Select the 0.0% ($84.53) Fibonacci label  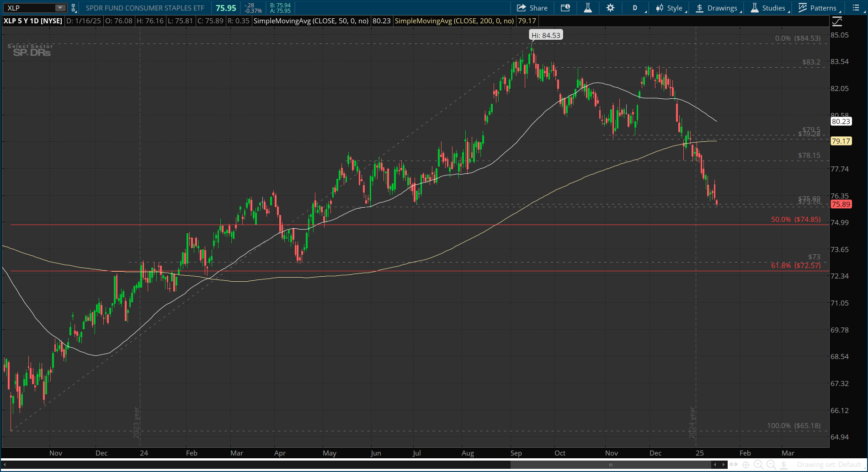pyautogui.click(x=798, y=38)
